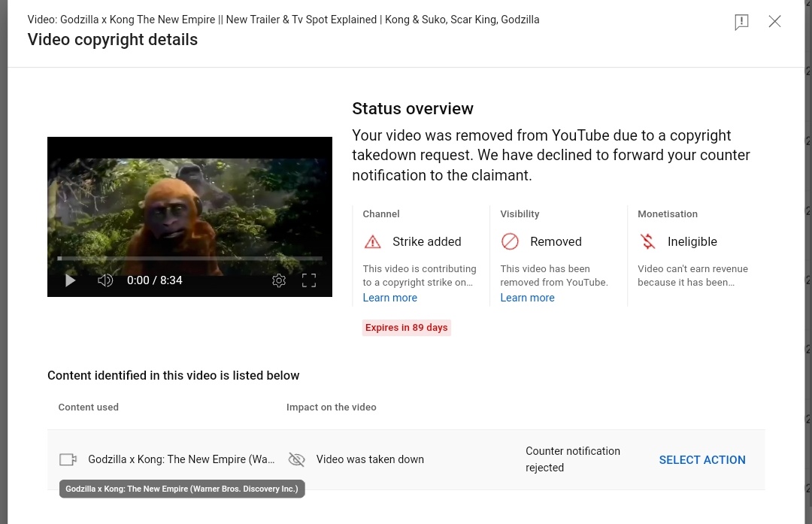Click the 0:00 / 8:34 time display
Viewport: 812px width, 524px height.
tap(155, 280)
